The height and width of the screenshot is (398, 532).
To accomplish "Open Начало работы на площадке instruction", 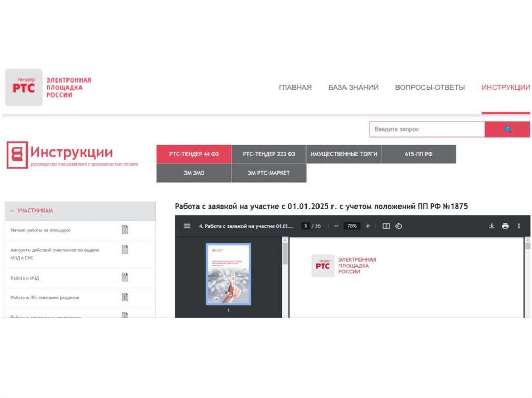I will pos(41,230).
